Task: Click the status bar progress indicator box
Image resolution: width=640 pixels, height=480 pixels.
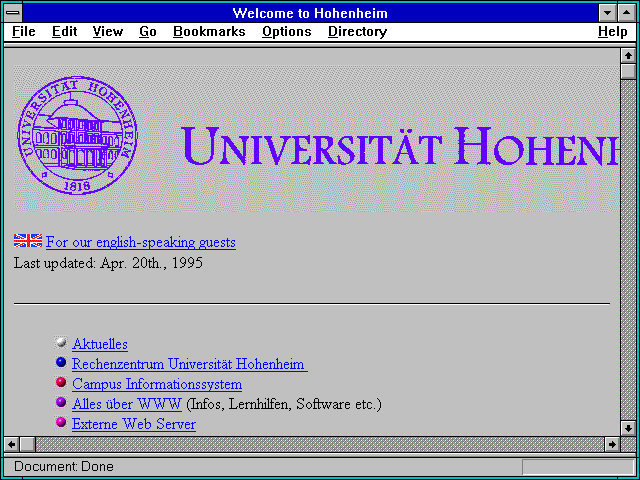Action: pos(578,467)
